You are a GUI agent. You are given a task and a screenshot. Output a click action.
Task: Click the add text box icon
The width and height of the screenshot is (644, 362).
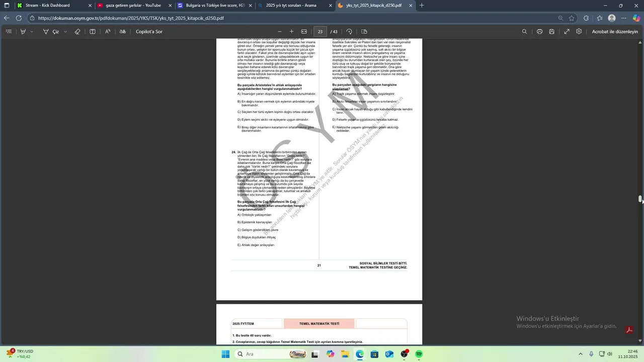tap(93, 32)
